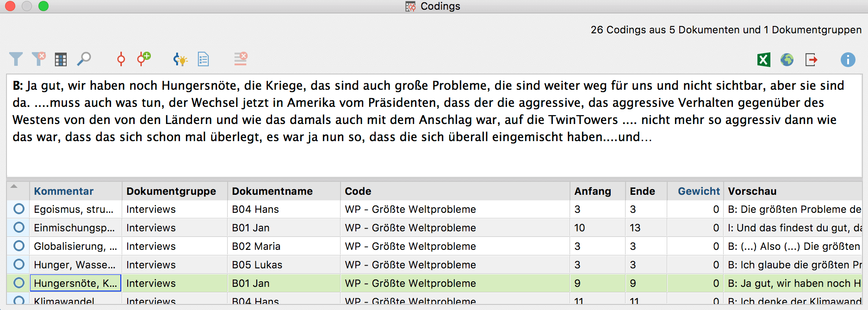This screenshot has width=868, height=310.
Task: Click the Ende value '13' cell
Action: (646, 228)
